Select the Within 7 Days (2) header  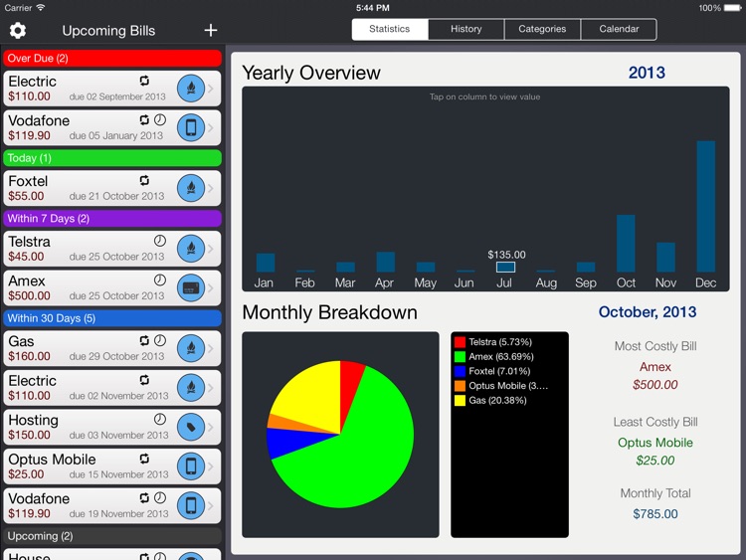112,219
